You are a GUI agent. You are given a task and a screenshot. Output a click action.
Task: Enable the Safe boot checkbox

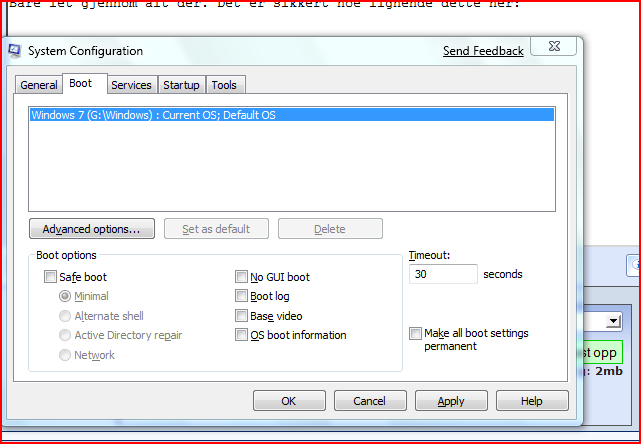tap(50, 277)
